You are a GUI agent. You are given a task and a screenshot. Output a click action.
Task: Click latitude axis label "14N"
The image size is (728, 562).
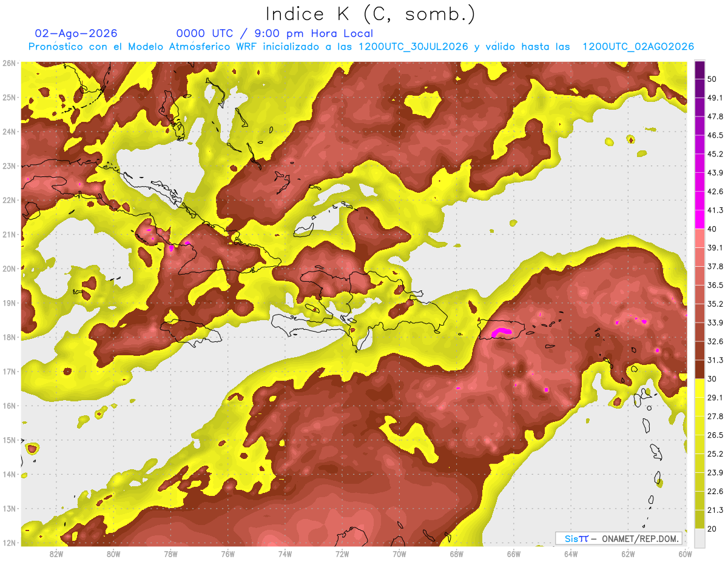(9, 474)
